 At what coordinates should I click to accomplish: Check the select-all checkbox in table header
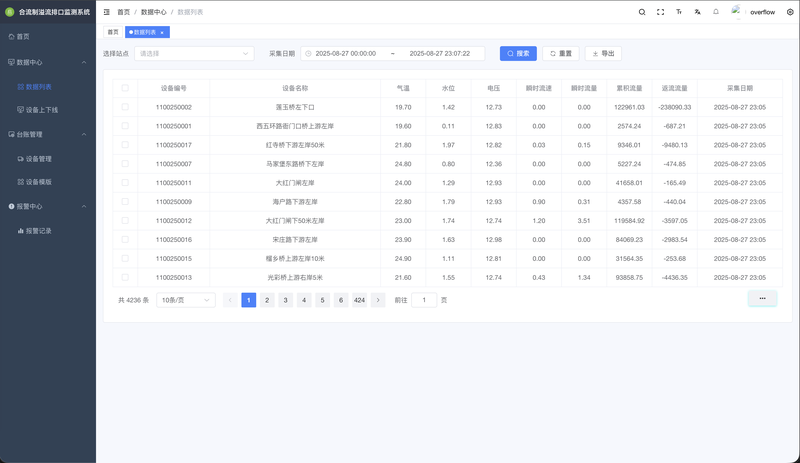[125, 88]
